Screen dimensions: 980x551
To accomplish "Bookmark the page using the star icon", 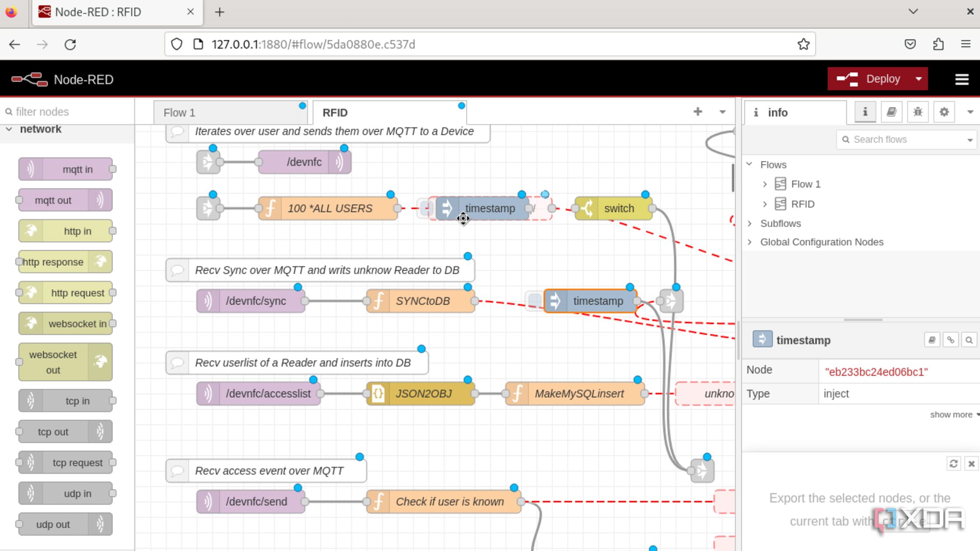I will click(804, 44).
